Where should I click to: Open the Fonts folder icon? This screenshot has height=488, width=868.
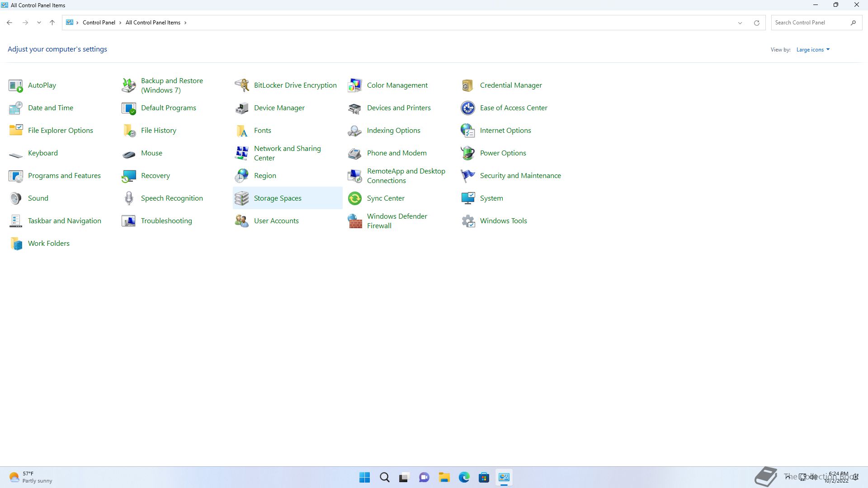[x=242, y=131]
